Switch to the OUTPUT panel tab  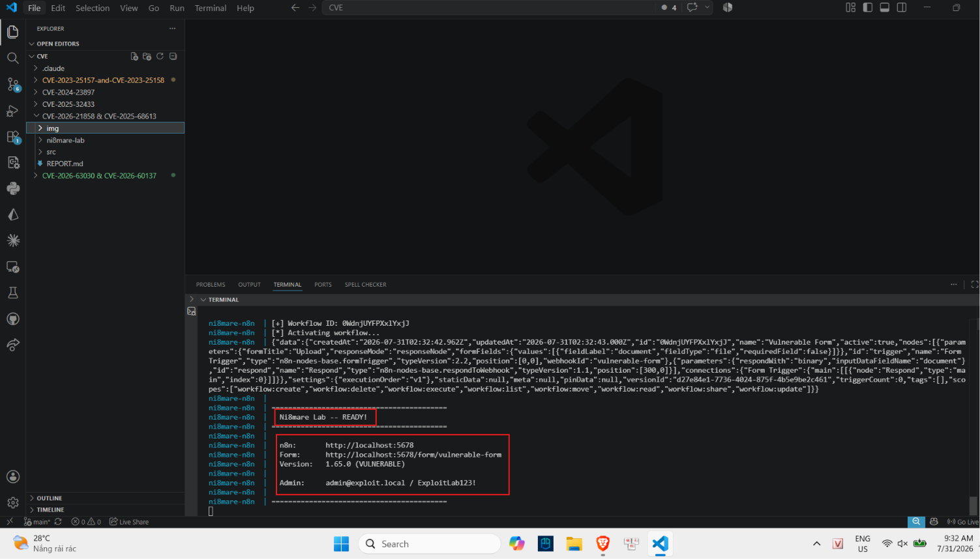(249, 285)
